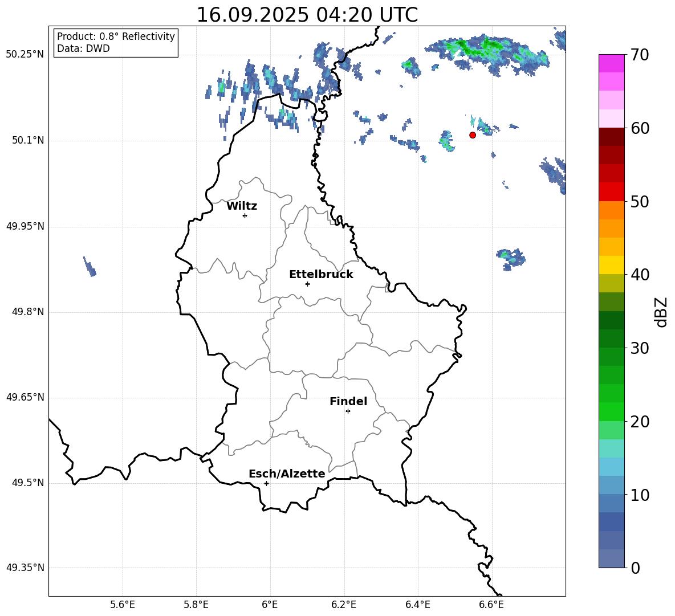Click the yellow colorbar segment above 40
This screenshot has height=616, width=675.
coord(611,265)
